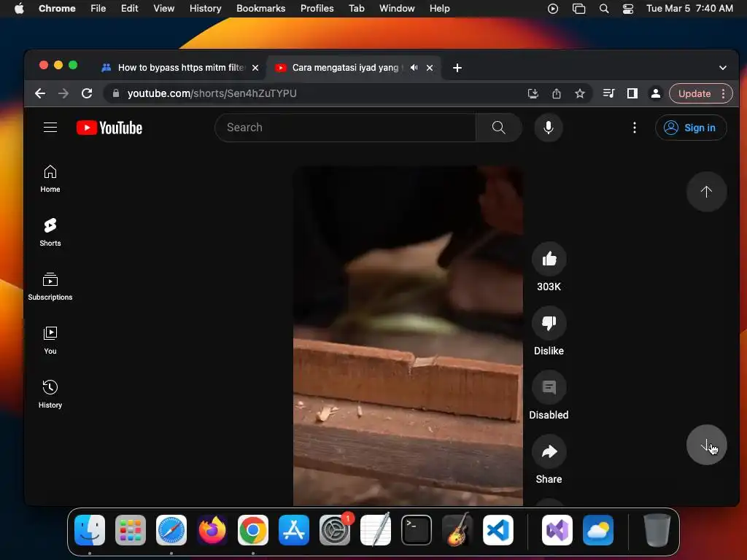The height and width of the screenshot is (560, 747).
Task: Open the Edit menu
Action: coord(129,9)
